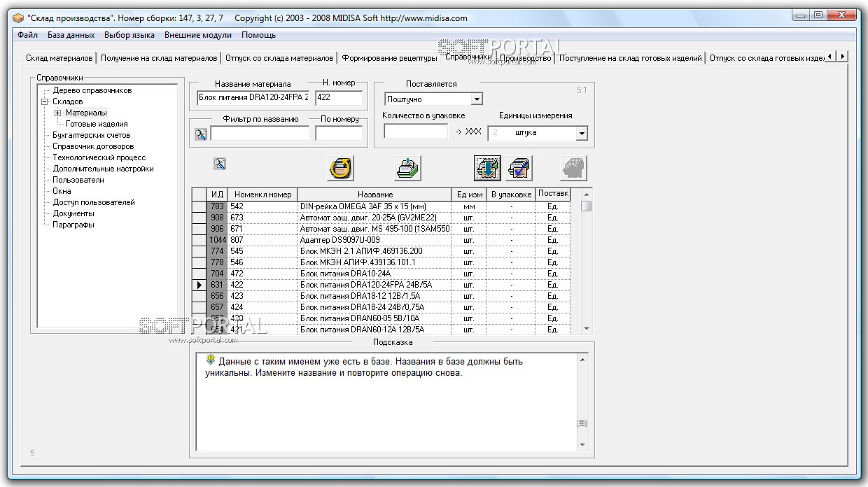Click the Фильтр по названию input field

[x=260, y=133]
